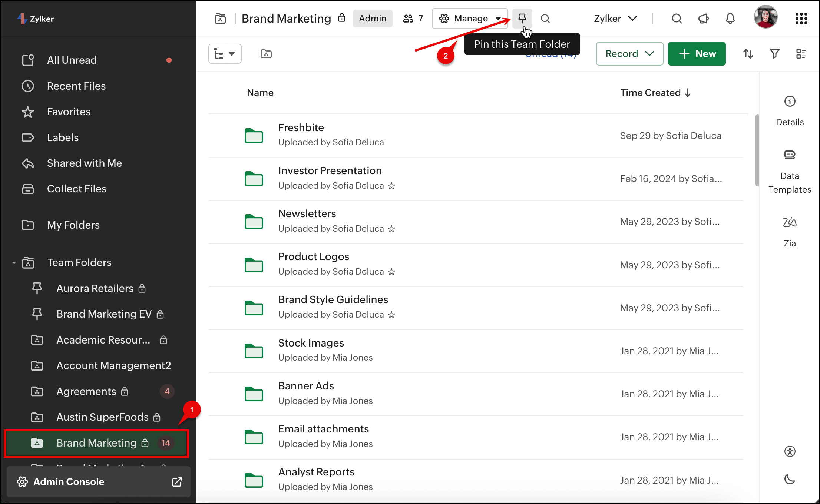Click the file list vertical scrollbar
The image size is (820, 504).
pyautogui.click(x=757, y=150)
